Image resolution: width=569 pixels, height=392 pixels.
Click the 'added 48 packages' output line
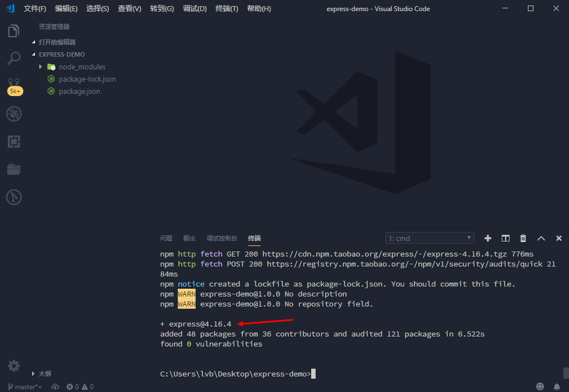[322, 334]
